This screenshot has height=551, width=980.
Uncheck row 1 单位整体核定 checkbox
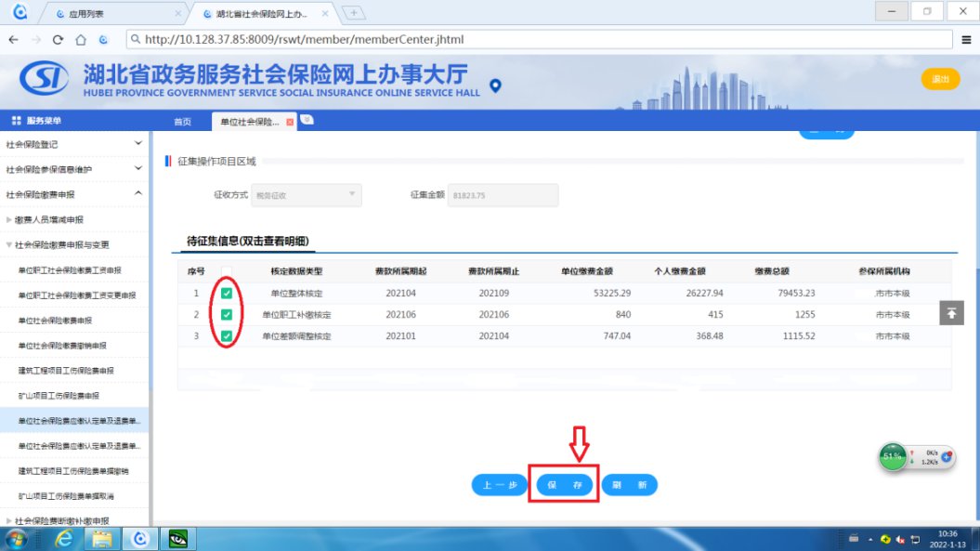click(x=227, y=294)
